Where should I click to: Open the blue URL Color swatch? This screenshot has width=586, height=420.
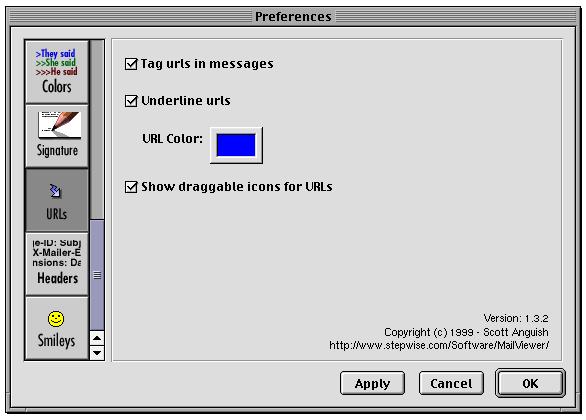236,145
